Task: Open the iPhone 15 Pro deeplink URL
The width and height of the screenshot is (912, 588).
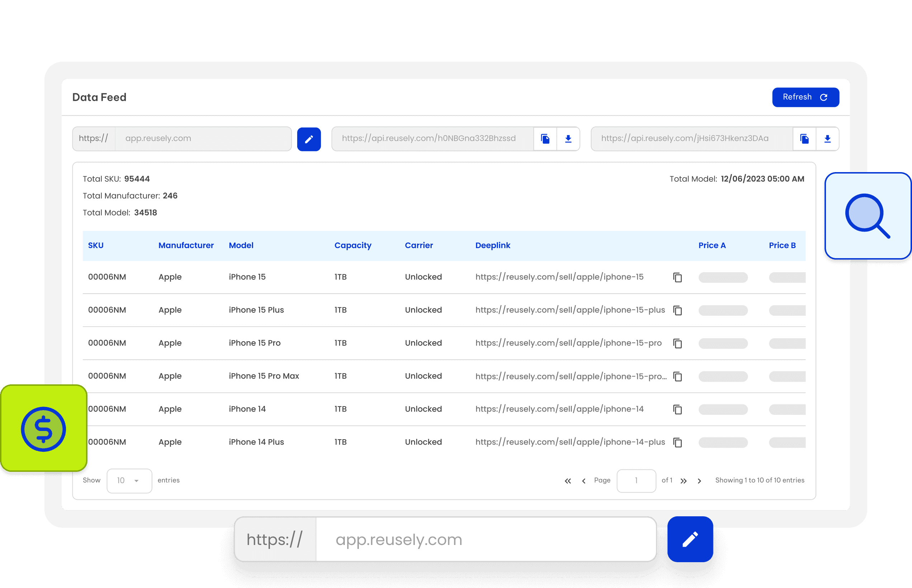Action: point(568,343)
